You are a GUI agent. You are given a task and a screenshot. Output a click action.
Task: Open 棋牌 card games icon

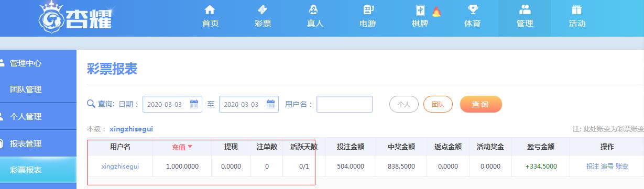[420, 9]
